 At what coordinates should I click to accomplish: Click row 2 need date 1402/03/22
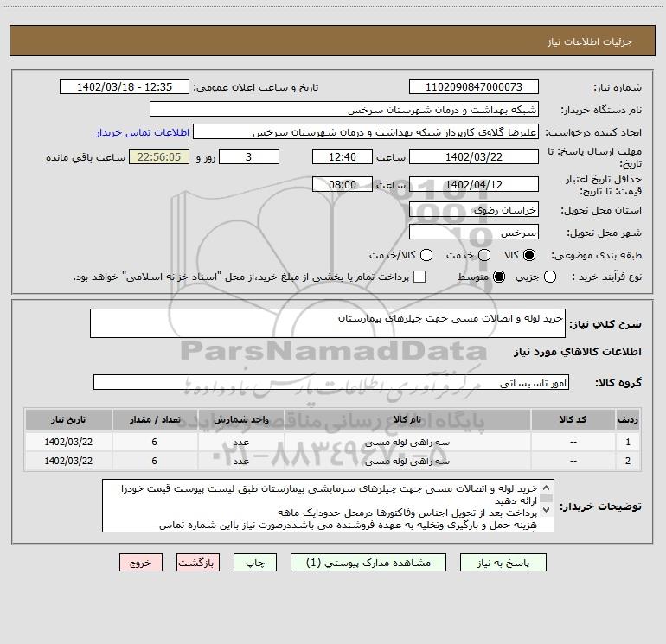[68, 461]
